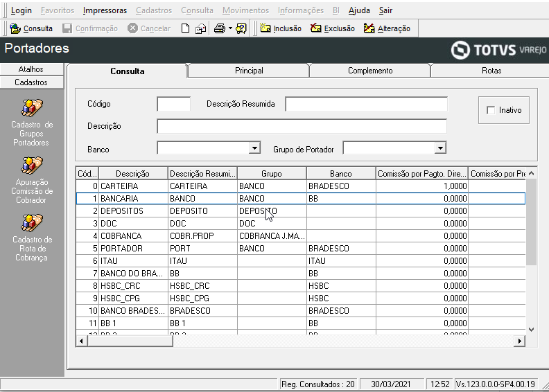Expand the Grupo de Portador dropdown
Viewport: 549px width, 392px height.
tap(440, 148)
